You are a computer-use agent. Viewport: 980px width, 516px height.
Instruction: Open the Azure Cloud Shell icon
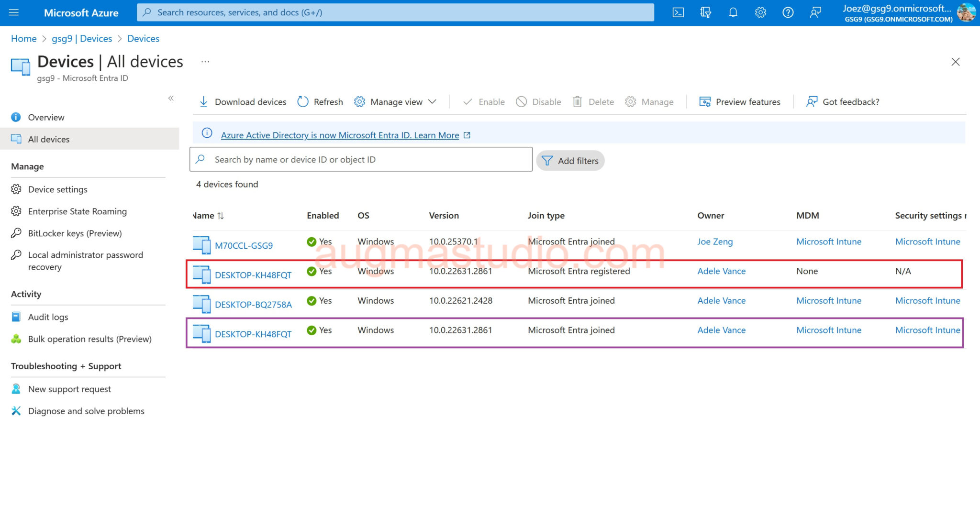point(678,12)
